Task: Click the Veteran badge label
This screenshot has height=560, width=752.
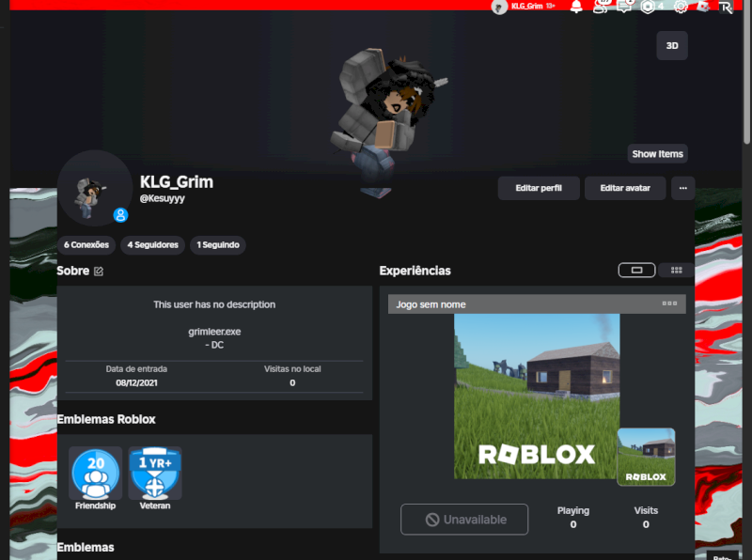Action: [x=155, y=506]
